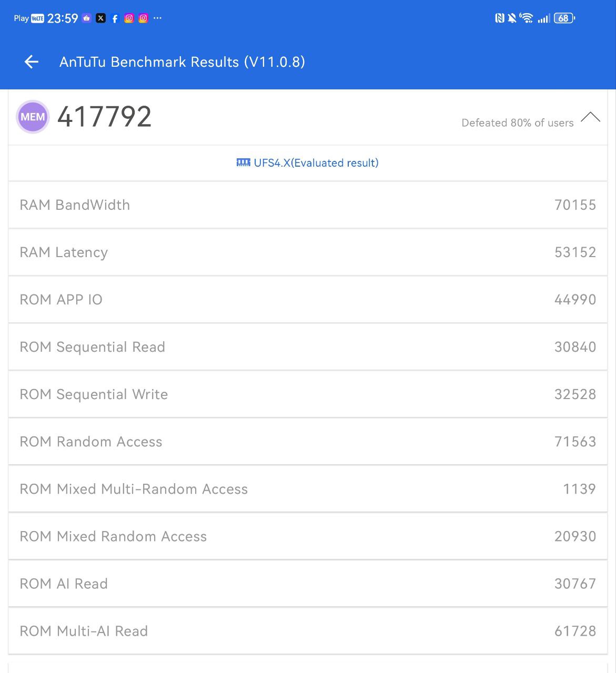Tap the Wi-Fi status icon
The width and height of the screenshot is (616, 673).
pyautogui.click(x=526, y=18)
